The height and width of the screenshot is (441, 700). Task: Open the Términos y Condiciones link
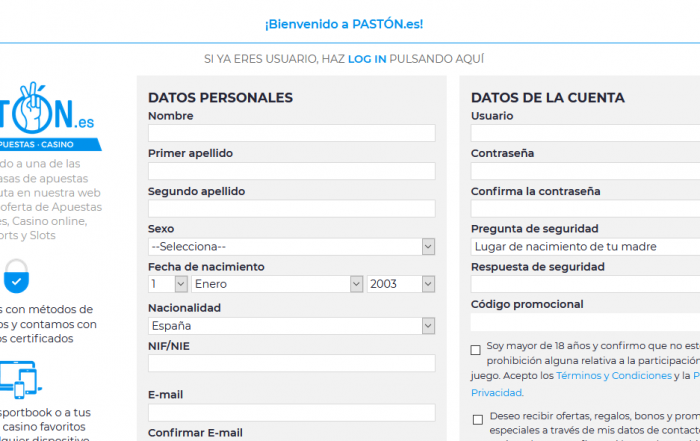614,376
